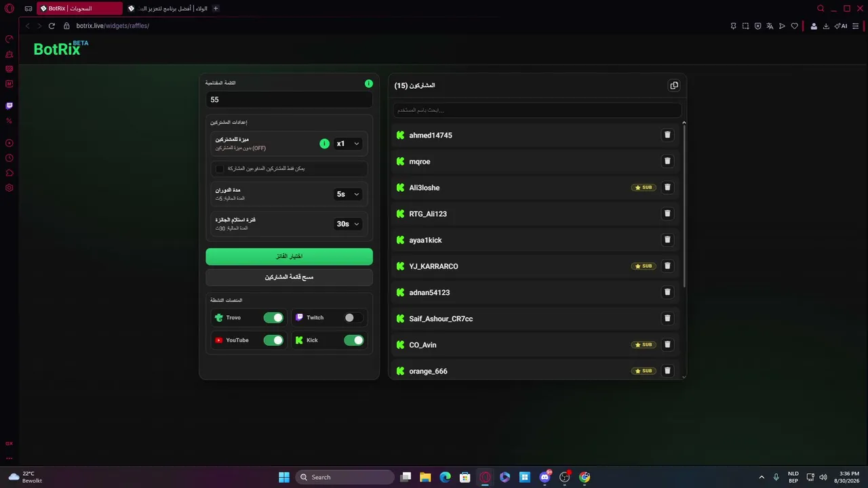
Task: Remove orange_666 using its trash icon
Action: point(667,371)
